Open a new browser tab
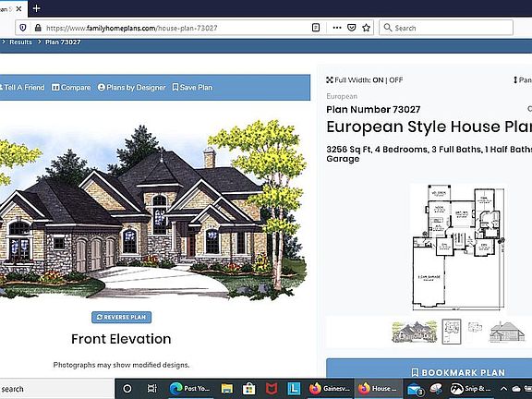The width and height of the screenshot is (532, 399). point(37,8)
